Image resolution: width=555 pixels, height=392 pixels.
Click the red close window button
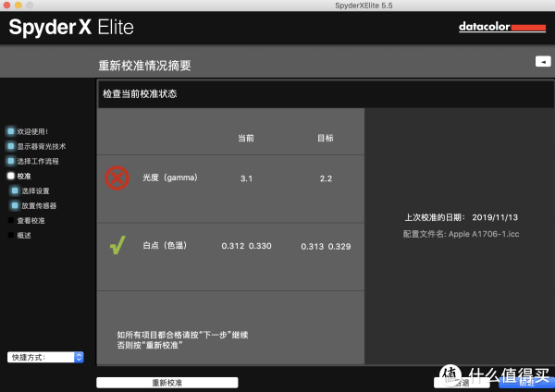pos(6,5)
